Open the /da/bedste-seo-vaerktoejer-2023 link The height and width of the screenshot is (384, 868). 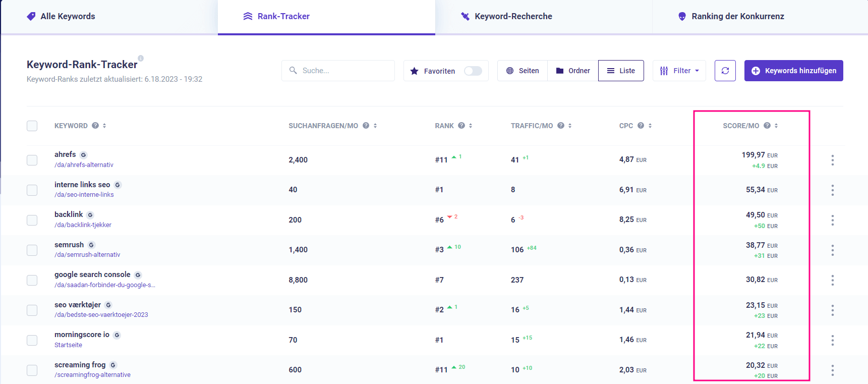[101, 315]
